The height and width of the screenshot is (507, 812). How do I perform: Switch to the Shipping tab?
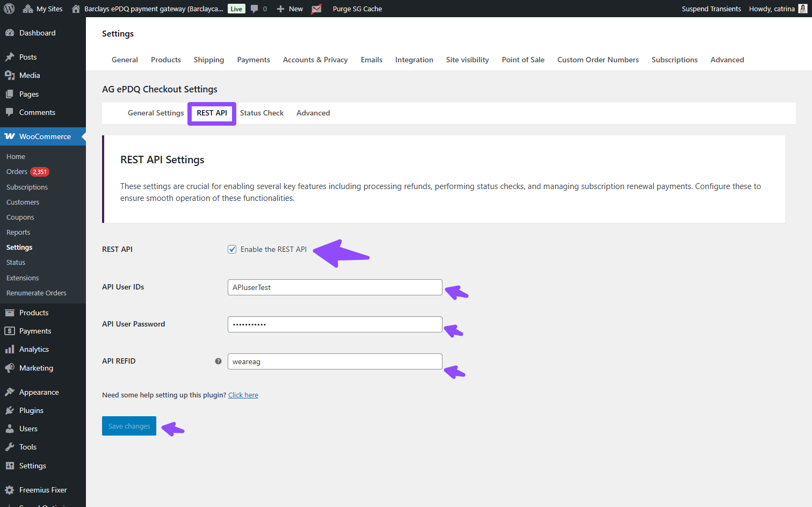pyautogui.click(x=209, y=60)
